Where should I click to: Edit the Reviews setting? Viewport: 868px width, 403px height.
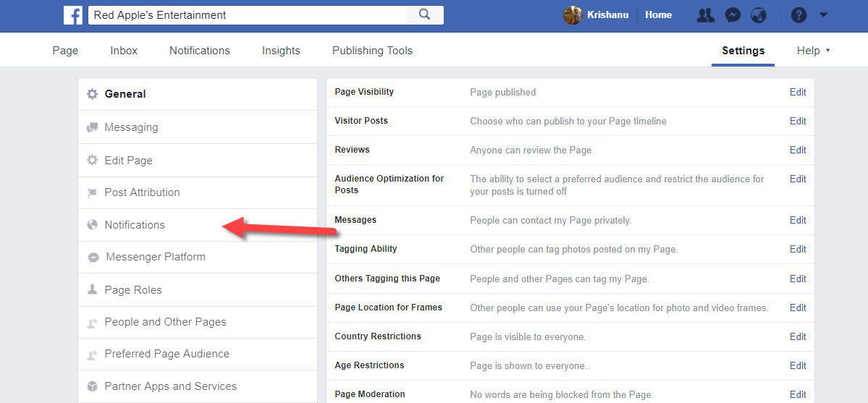click(x=798, y=150)
